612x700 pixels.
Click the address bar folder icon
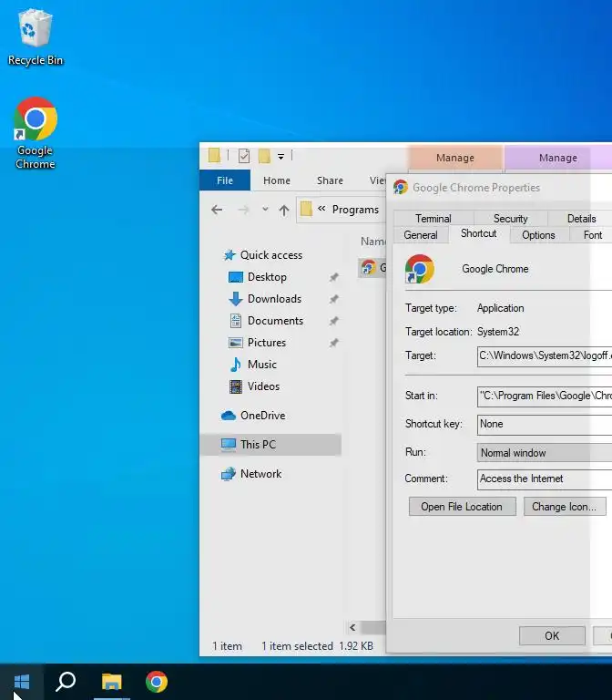pos(306,209)
